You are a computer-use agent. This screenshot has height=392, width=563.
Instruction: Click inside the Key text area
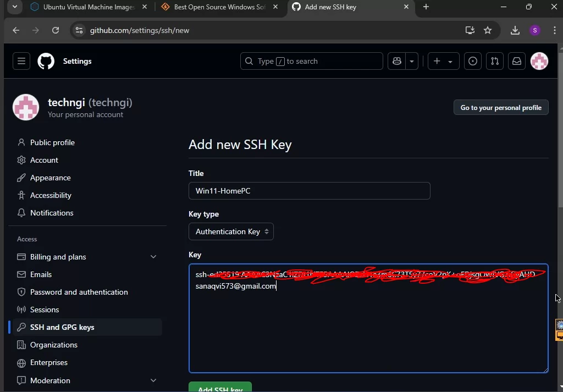(368, 318)
